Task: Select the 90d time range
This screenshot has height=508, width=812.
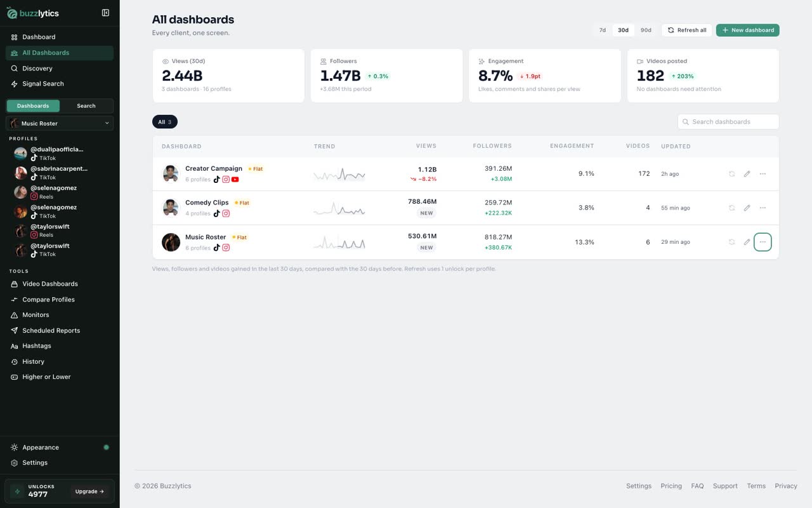Action: click(x=646, y=30)
